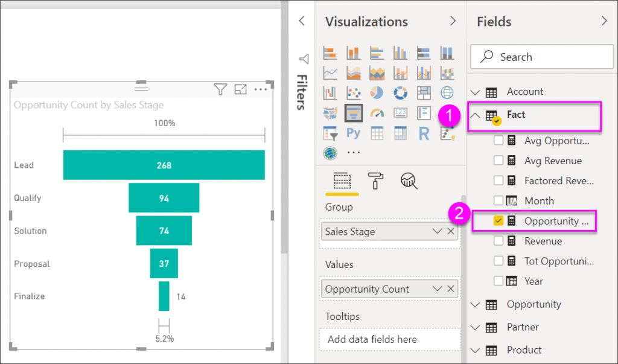Viewport: 618px width, 364px height.
Task: Select the ribbon chart visualization
Action: [x=447, y=73]
